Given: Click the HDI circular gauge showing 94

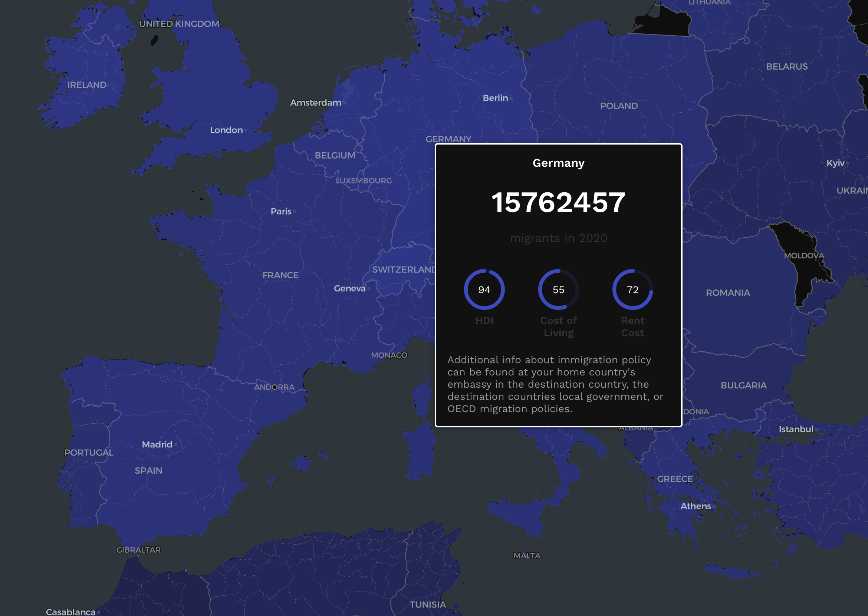Looking at the screenshot, I should (484, 289).
